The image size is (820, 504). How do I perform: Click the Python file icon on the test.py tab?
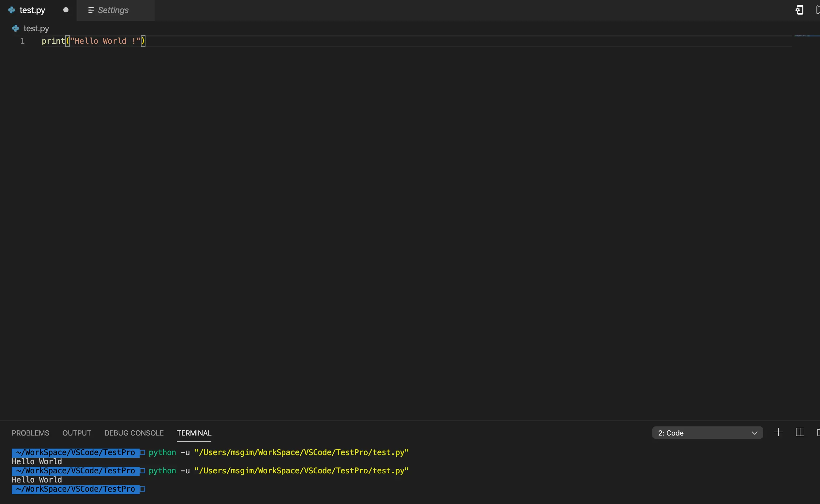point(12,10)
